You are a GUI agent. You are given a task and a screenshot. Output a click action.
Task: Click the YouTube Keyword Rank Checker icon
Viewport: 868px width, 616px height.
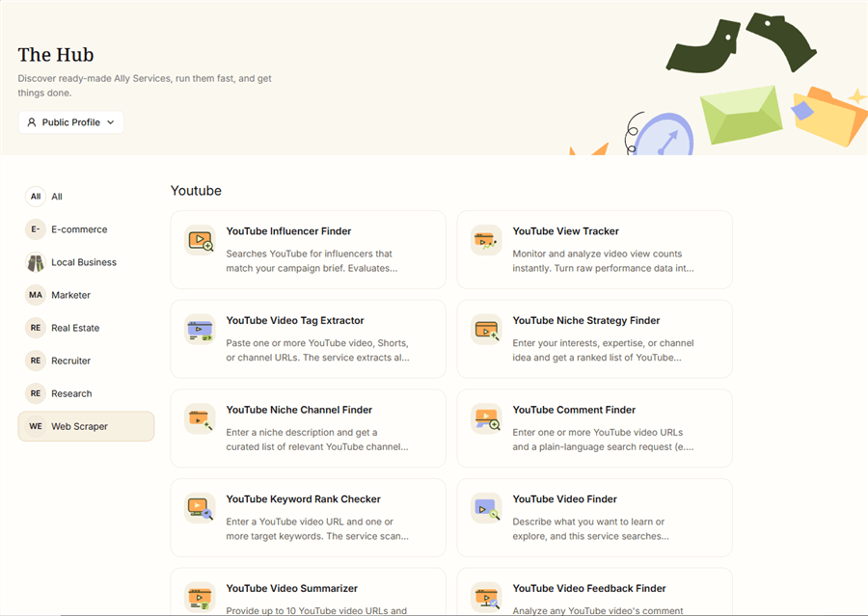(200, 507)
